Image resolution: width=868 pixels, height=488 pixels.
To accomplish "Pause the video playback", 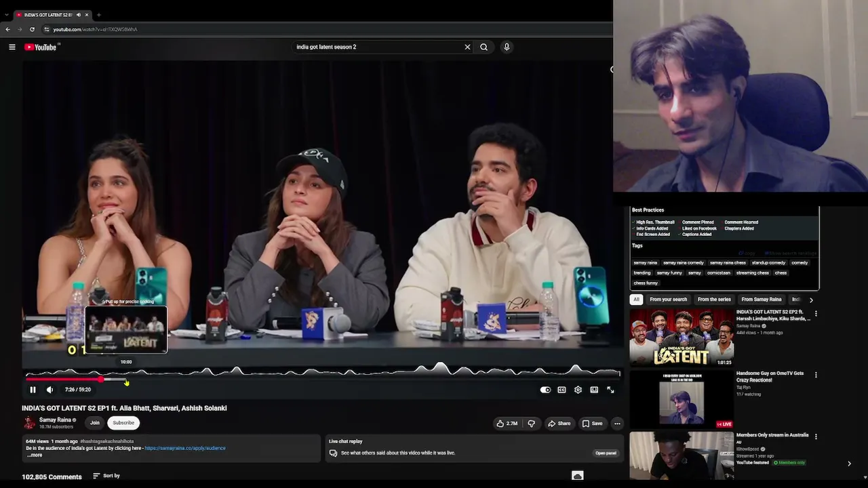I will [x=33, y=390].
